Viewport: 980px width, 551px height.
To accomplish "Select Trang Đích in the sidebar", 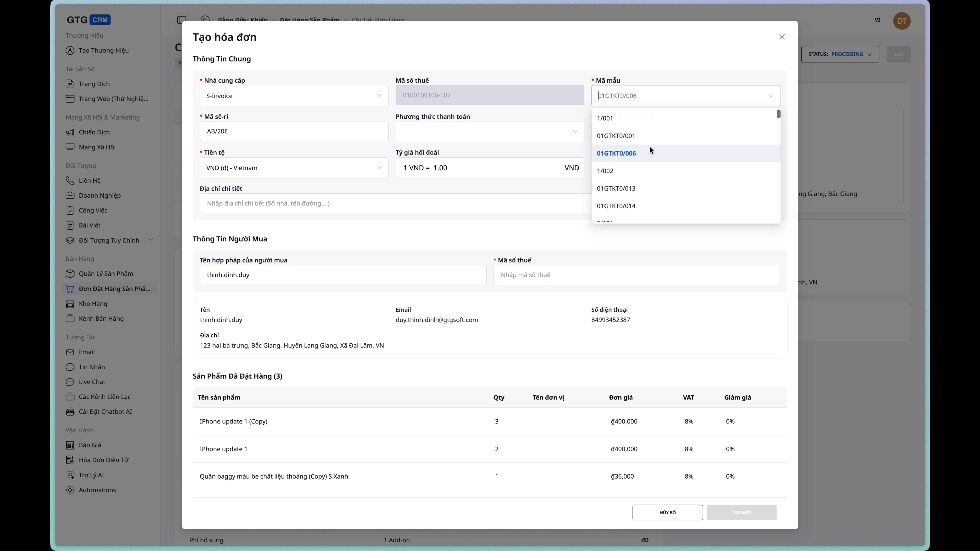I will (94, 84).
